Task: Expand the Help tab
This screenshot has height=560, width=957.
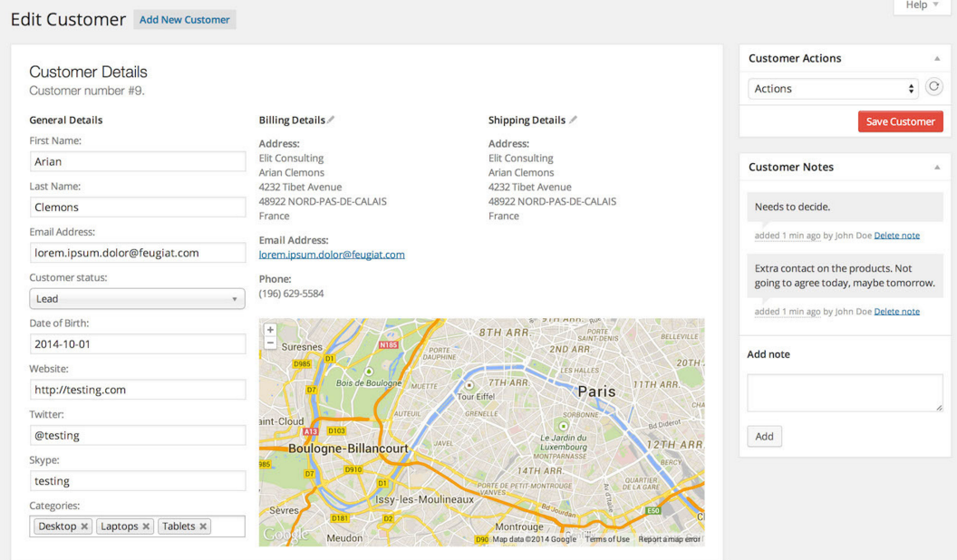Action: [922, 5]
